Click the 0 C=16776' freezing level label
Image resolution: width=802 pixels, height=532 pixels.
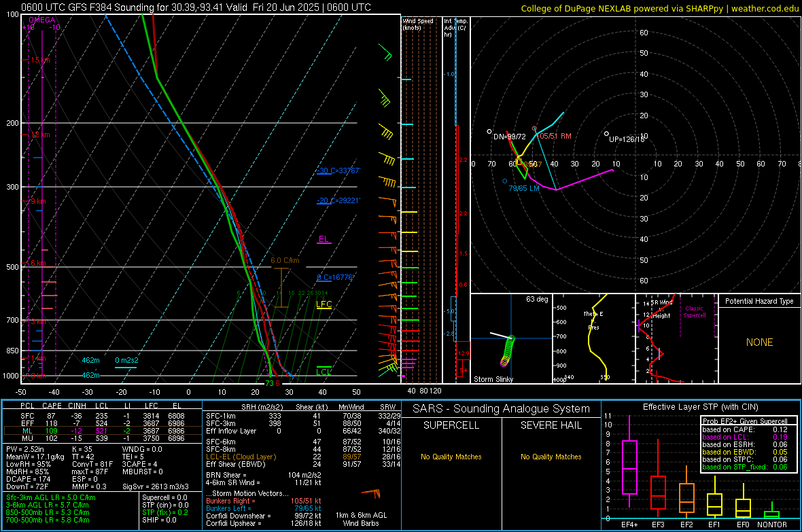(x=335, y=277)
